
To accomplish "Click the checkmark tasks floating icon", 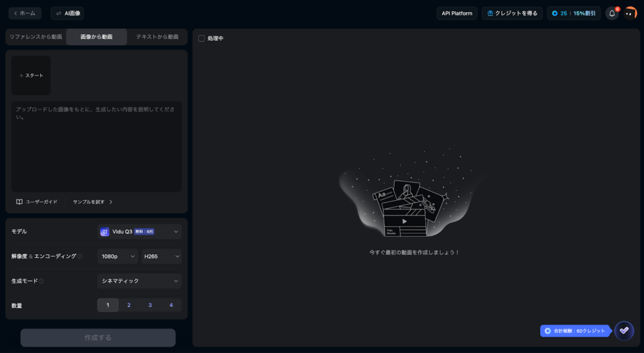I will (x=624, y=330).
